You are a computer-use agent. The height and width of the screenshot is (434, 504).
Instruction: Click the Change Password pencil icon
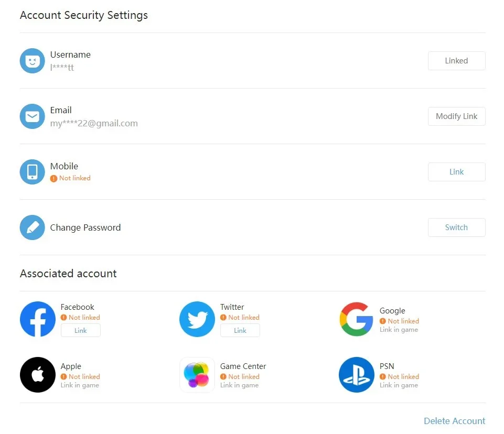point(32,227)
